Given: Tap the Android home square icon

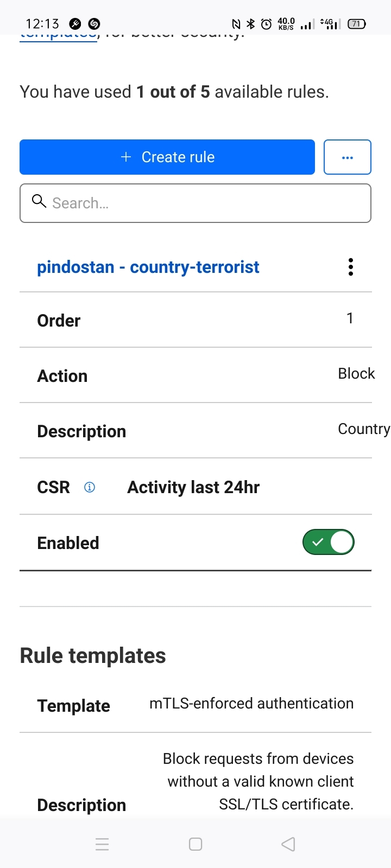Looking at the screenshot, I should point(195,844).
